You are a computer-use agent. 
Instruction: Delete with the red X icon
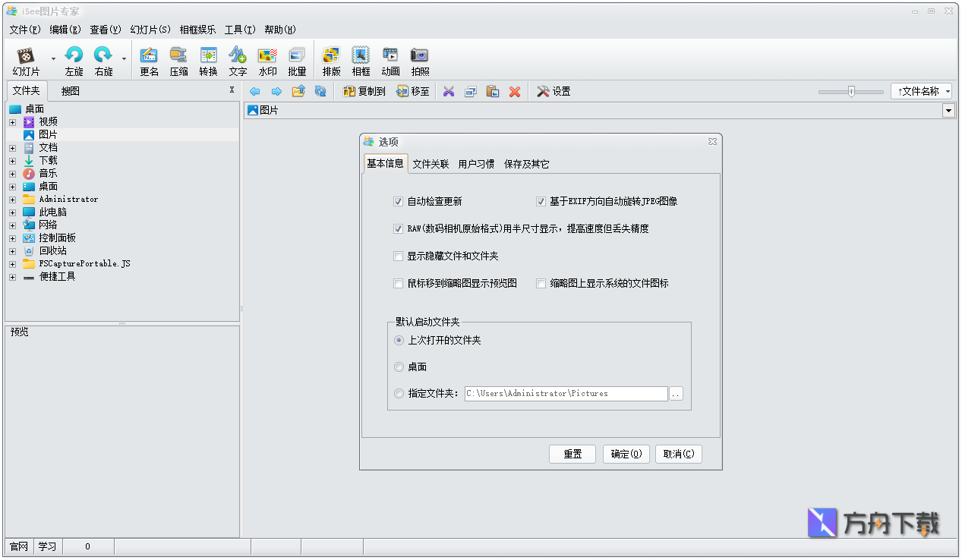point(515,91)
